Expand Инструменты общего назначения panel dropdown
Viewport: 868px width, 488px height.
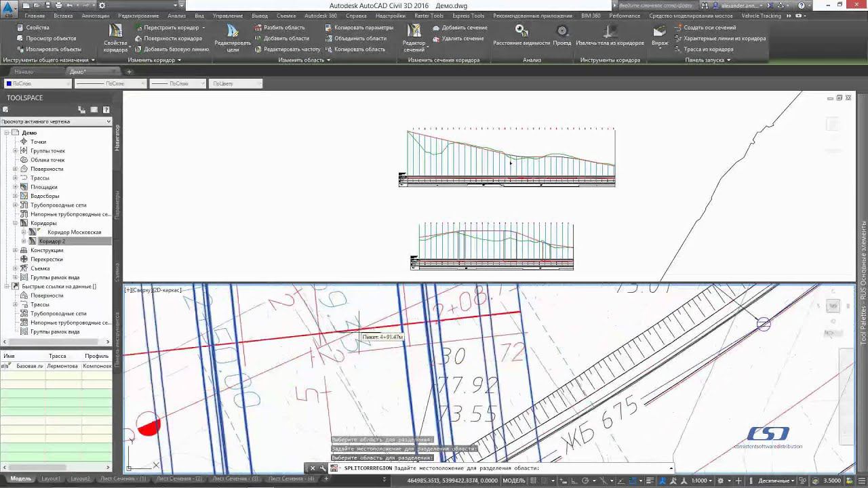(49, 60)
